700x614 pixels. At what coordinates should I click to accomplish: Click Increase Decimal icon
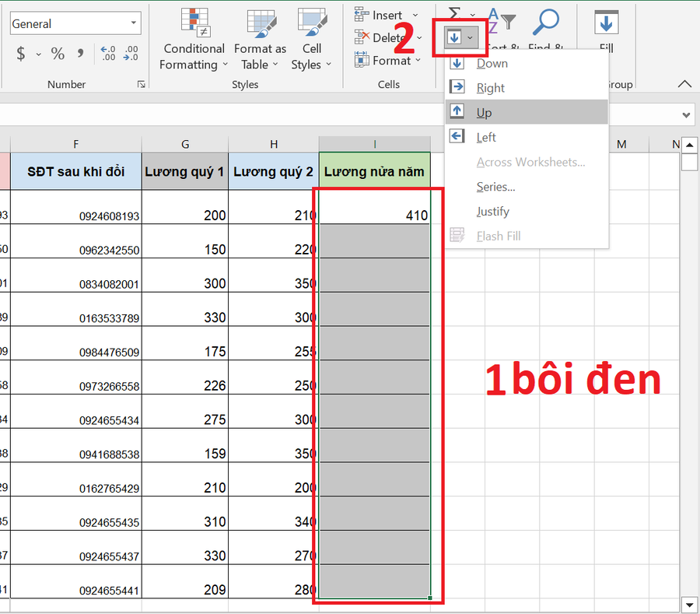coord(107,53)
